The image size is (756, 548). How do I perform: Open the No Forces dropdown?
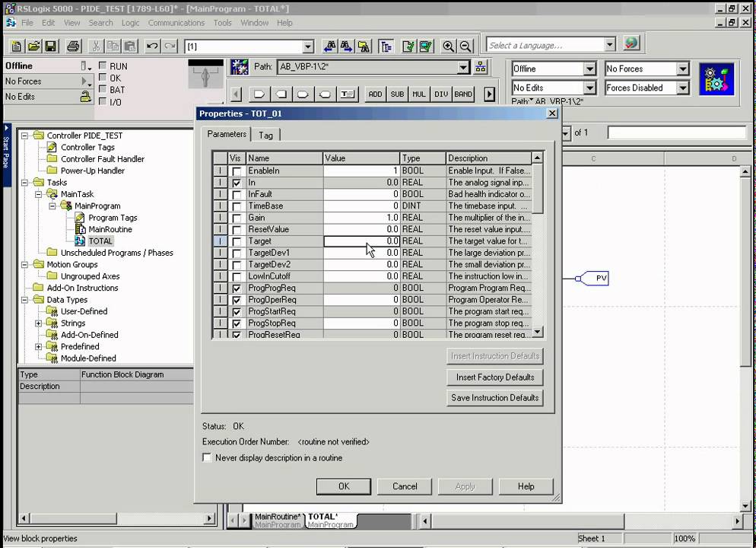[x=682, y=69]
